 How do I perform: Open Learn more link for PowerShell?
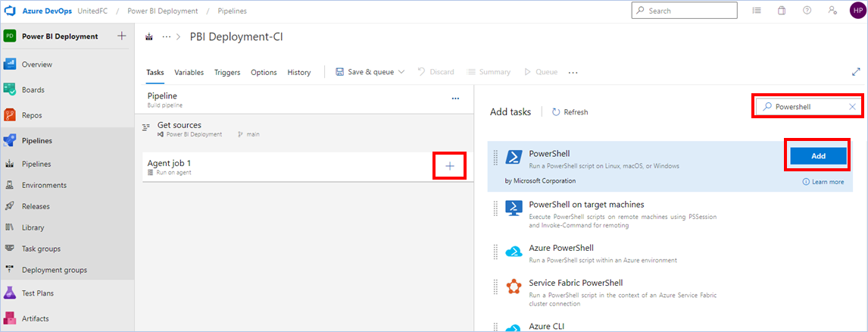click(823, 182)
